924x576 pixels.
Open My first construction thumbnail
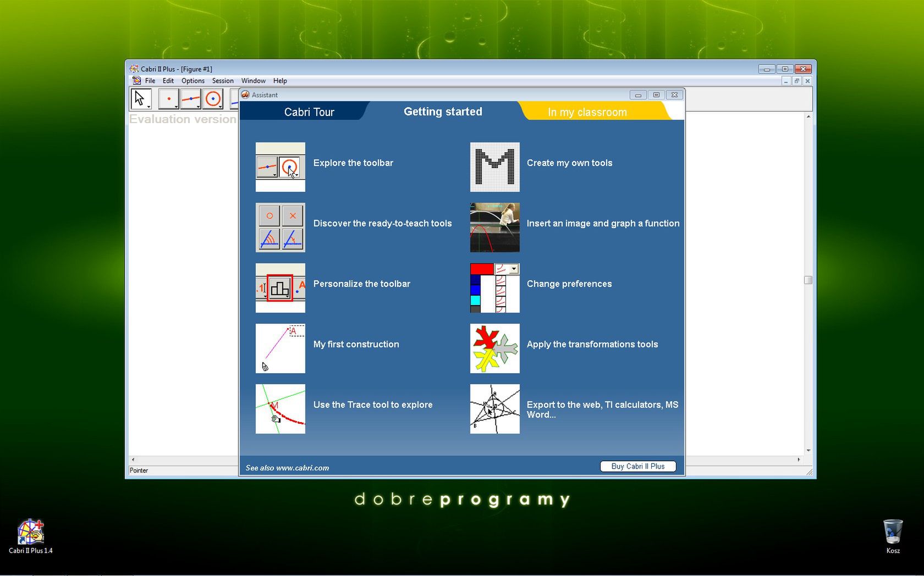tap(280, 348)
